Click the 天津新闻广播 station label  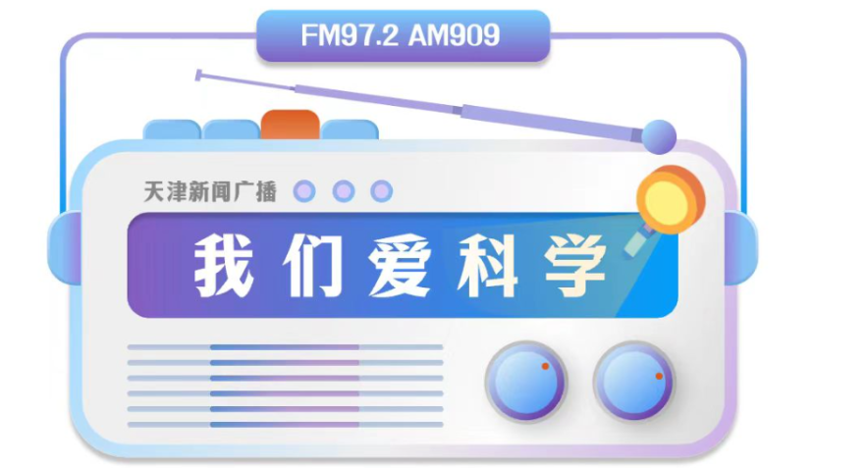pos(210,192)
